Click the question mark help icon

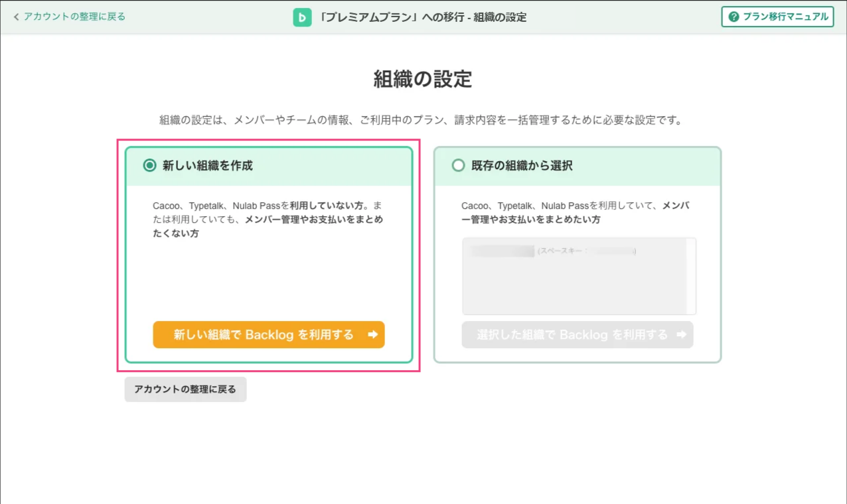pos(733,17)
